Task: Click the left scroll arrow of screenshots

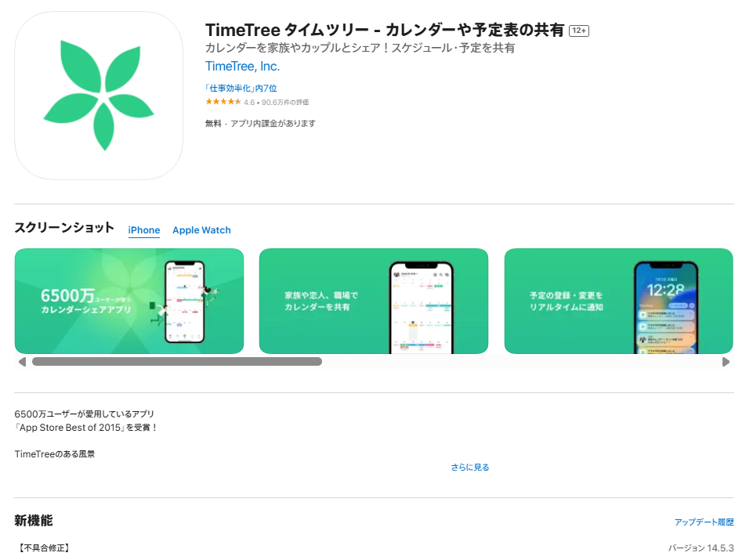Action: [22, 362]
